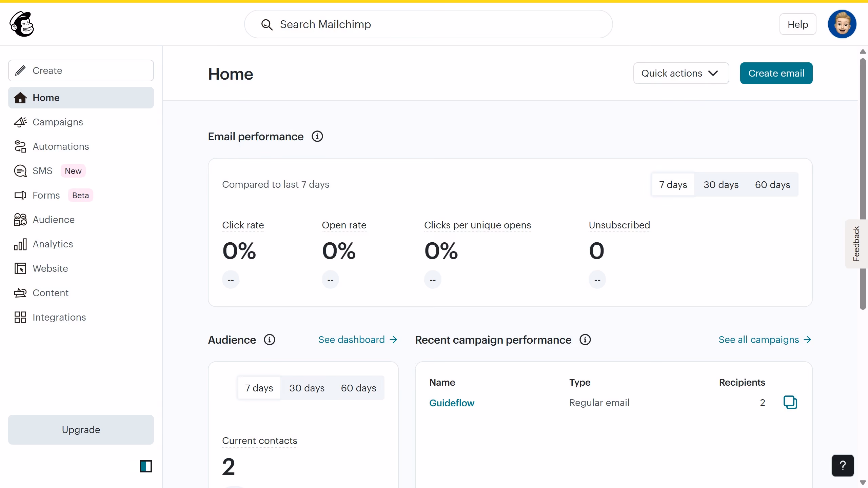Open Audience in the sidebar
The image size is (868, 488).
pyautogui.click(x=81, y=220)
